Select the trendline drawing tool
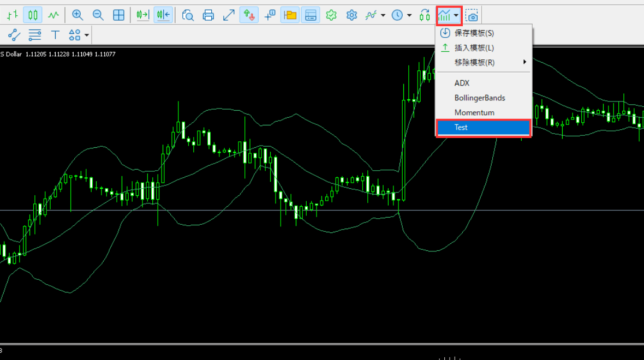Viewport: 644px width, 360px height. pos(14,35)
